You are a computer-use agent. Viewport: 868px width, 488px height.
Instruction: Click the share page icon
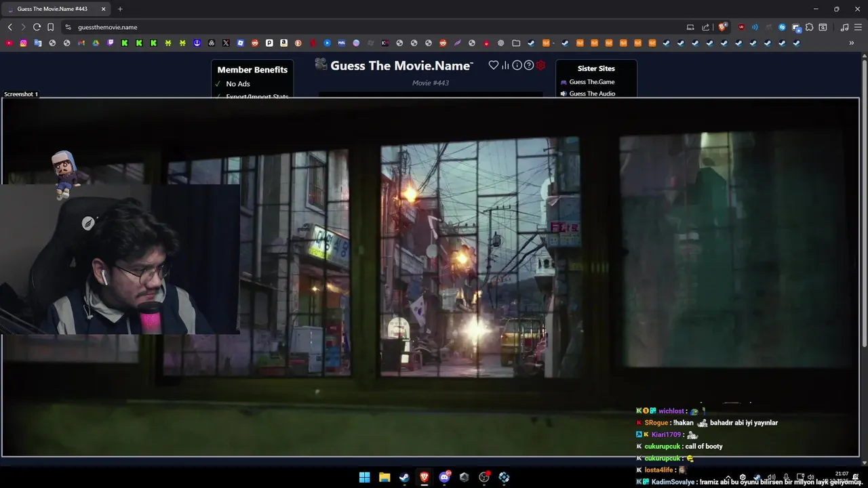705,27
